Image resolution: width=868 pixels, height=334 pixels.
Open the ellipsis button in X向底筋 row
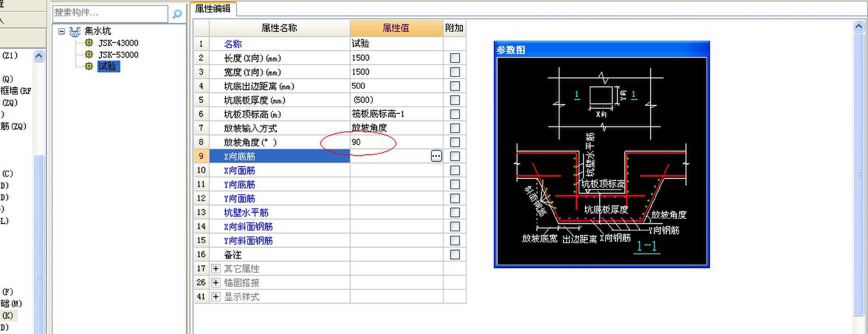click(436, 156)
